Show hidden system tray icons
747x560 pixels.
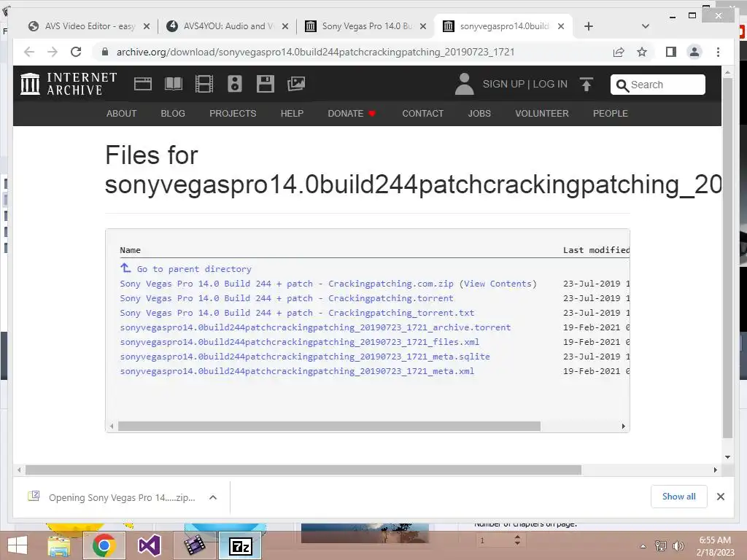pyautogui.click(x=643, y=546)
